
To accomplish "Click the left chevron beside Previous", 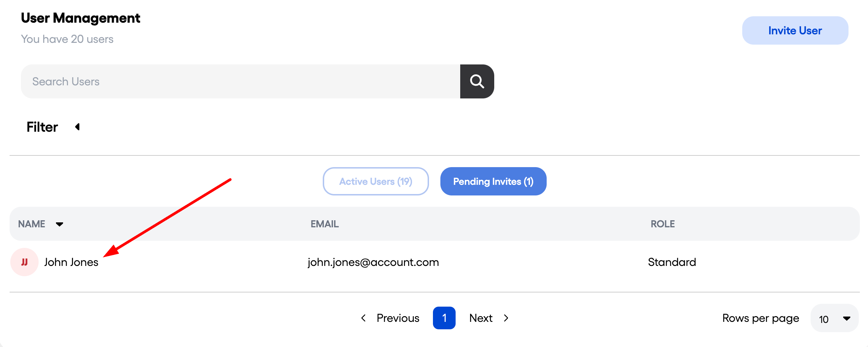I will [x=363, y=318].
